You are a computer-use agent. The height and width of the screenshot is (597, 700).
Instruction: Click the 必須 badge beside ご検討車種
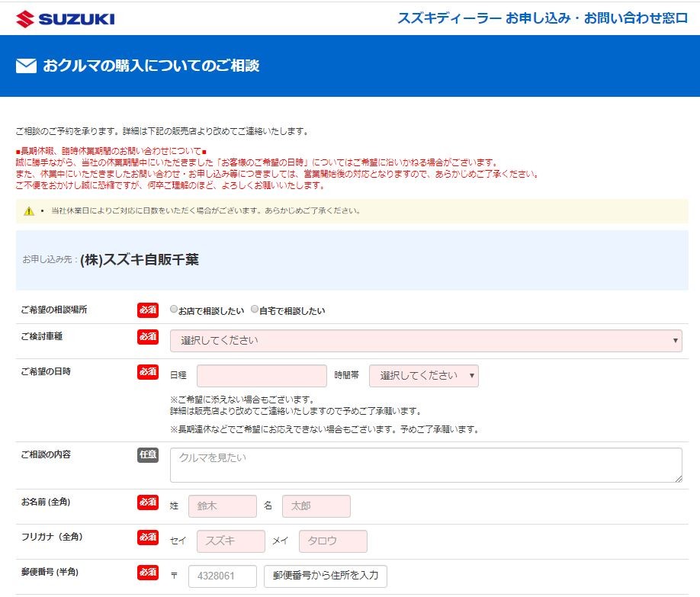pyautogui.click(x=148, y=337)
